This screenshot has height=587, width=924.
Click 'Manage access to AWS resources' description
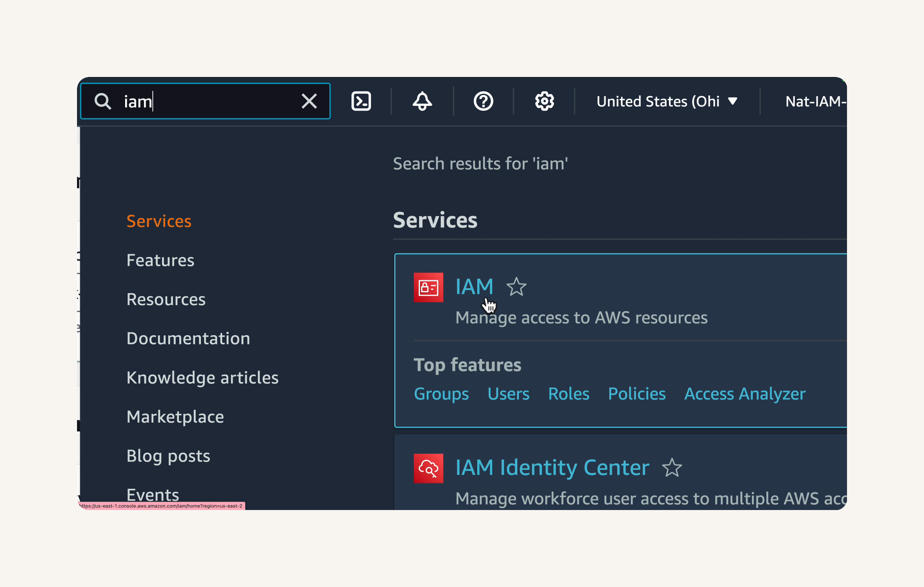click(x=582, y=318)
